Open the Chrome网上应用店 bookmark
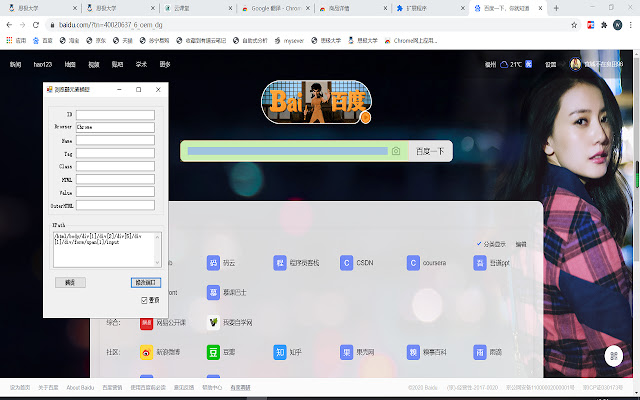Viewport: 640px width, 400px height. 411,40
